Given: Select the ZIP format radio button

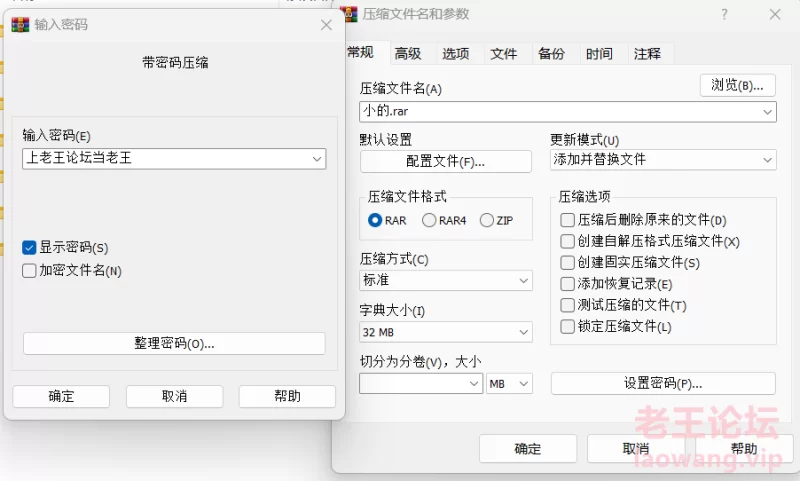Looking at the screenshot, I should pyautogui.click(x=487, y=220).
